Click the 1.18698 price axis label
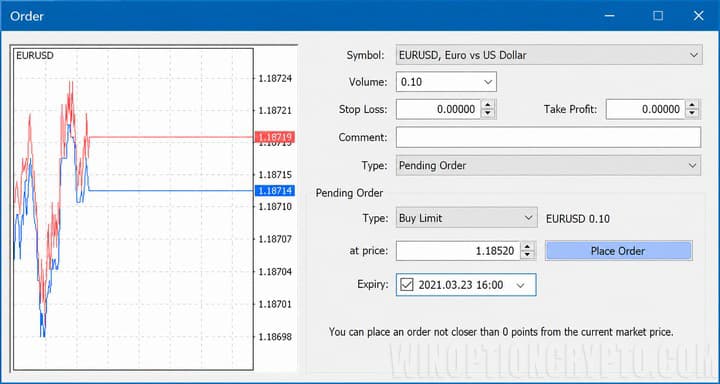 [275, 337]
